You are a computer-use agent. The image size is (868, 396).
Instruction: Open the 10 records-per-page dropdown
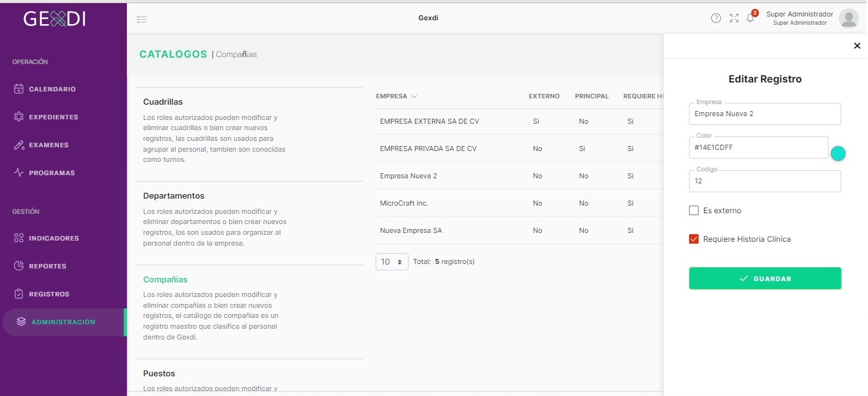(392, 261)
